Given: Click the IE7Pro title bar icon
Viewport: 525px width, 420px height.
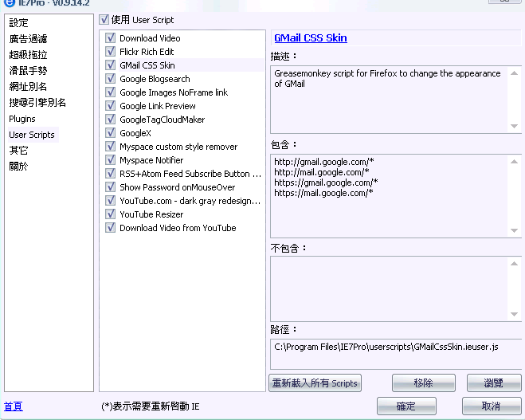Looking at the screenshot, I should (9, 2).
